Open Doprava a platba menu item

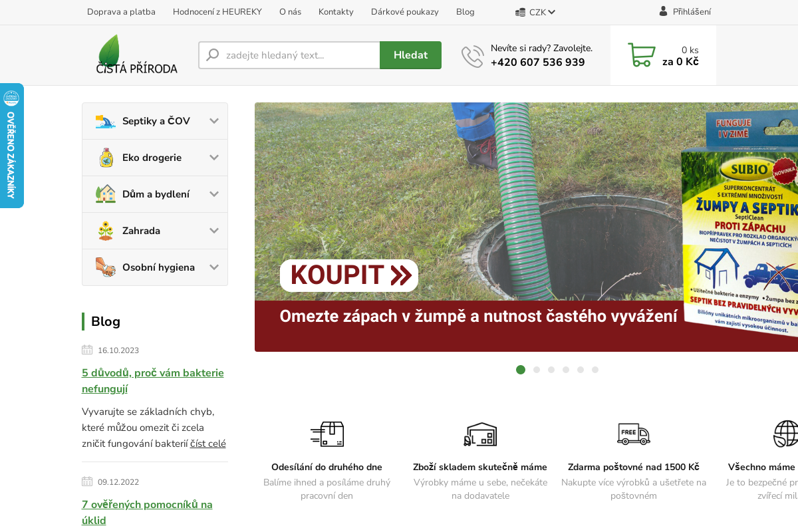121,12
